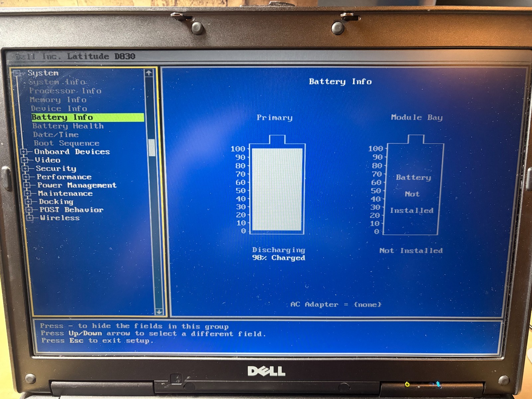
Task: Select Docking label in tree
Action: (56, 201)
